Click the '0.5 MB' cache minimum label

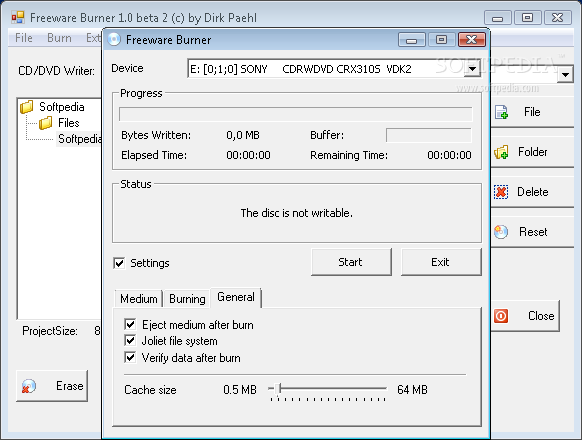[240, 390]
